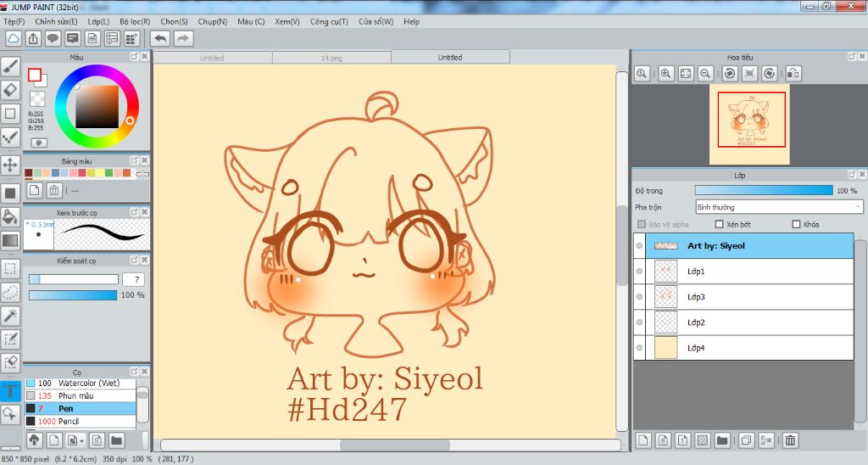
Task: Pick the Shape rectangle tool
Action: (x=10, y=113)
